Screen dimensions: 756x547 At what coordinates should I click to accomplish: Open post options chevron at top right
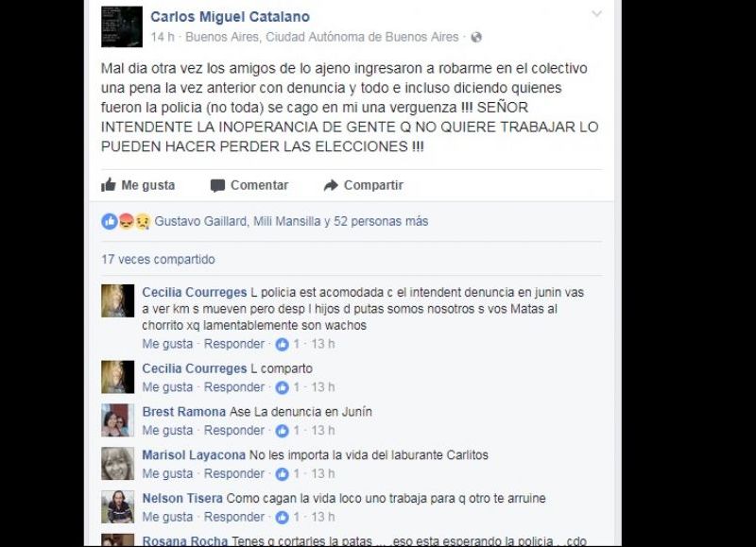tap(596, 14)
